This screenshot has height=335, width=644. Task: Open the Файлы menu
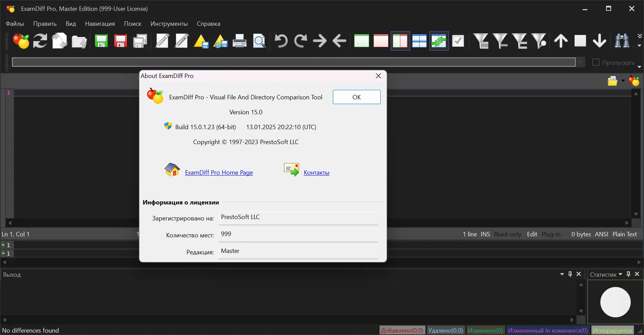(15, 24)
